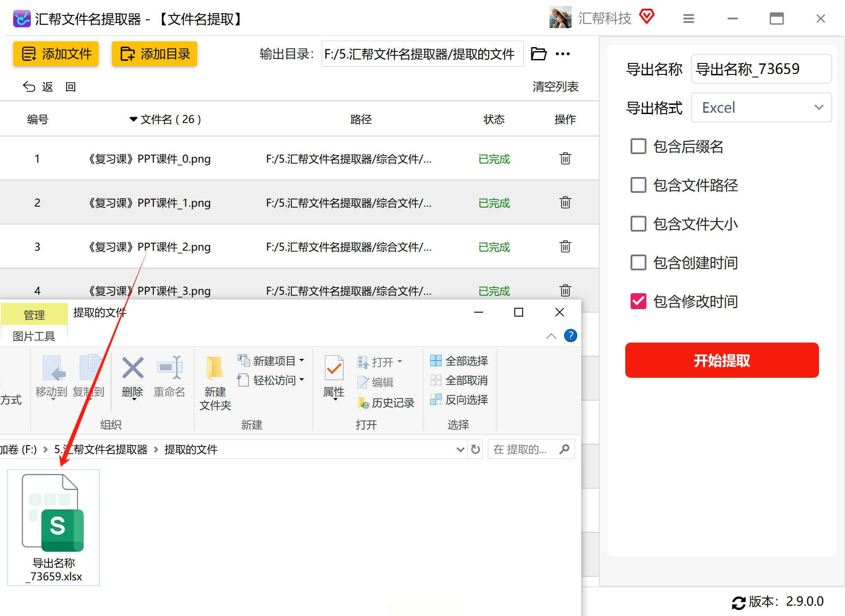
Task: Enable the 包含后缀名 checkbox
Action: [638, 146]
